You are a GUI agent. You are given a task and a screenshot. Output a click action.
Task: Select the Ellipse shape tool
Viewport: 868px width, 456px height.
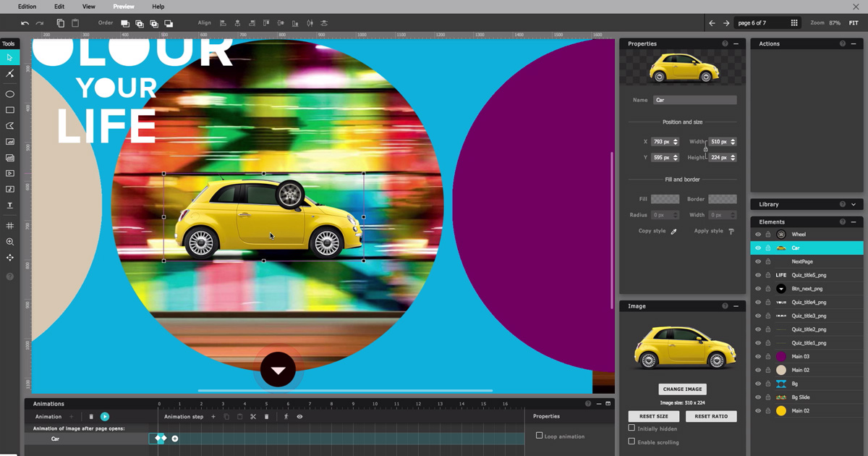point(10,94)
